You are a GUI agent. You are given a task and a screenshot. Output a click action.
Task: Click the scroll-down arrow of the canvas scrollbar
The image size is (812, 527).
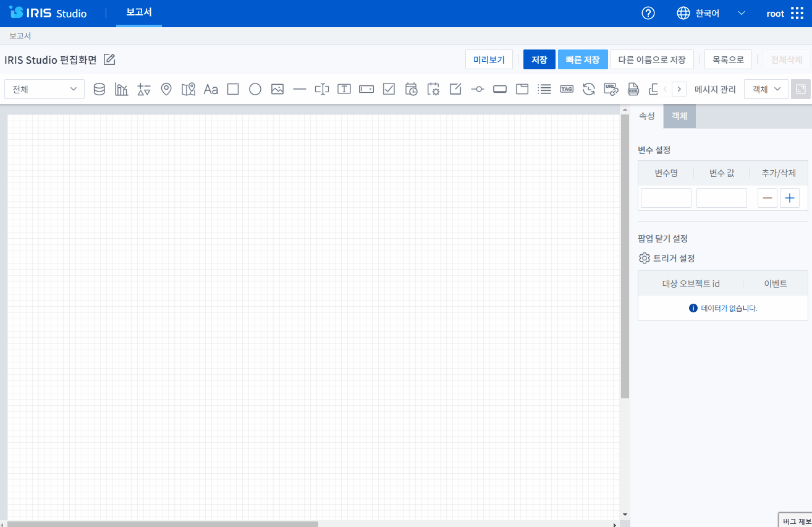(625, 514)
